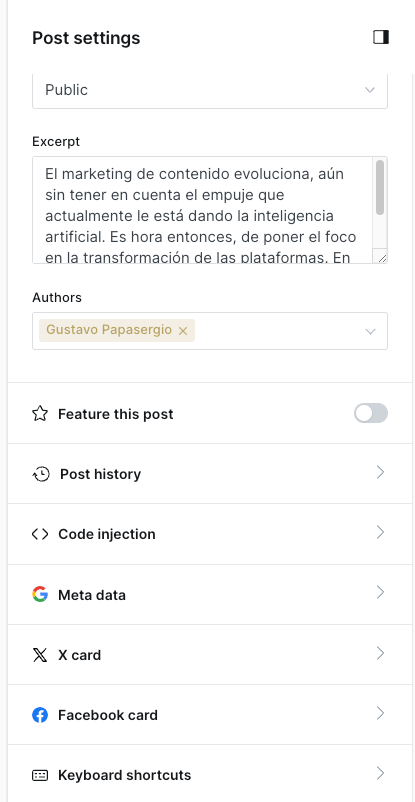Expand the Authors dropdown arrow
The height and width of the screenshot is (802, 415).
pos(370,331)
